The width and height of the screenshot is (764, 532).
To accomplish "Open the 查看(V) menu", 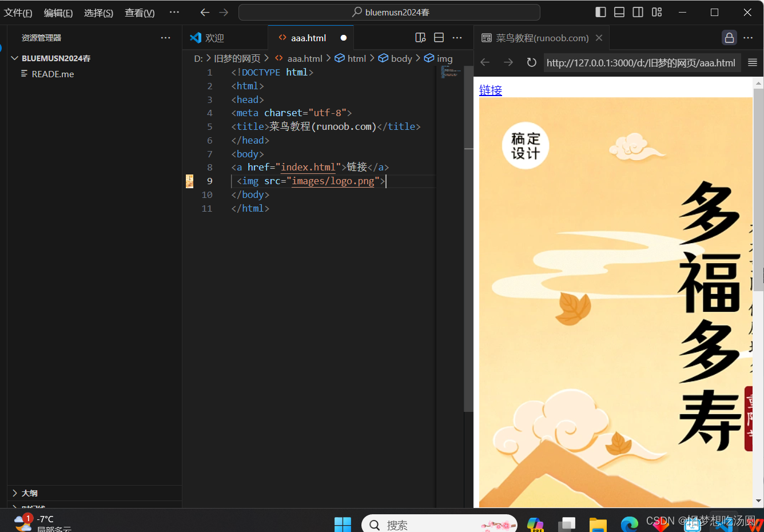I will pos(140,13).
